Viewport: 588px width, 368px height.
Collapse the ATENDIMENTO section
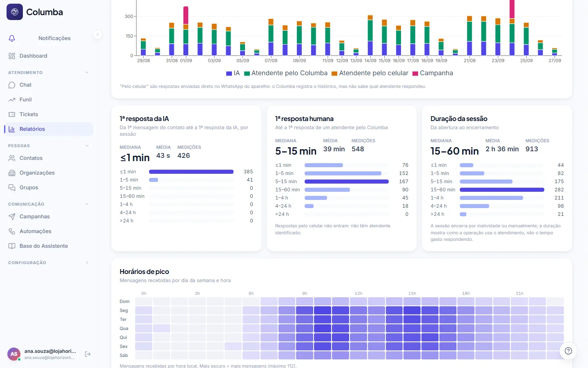(x=87, y=72)
